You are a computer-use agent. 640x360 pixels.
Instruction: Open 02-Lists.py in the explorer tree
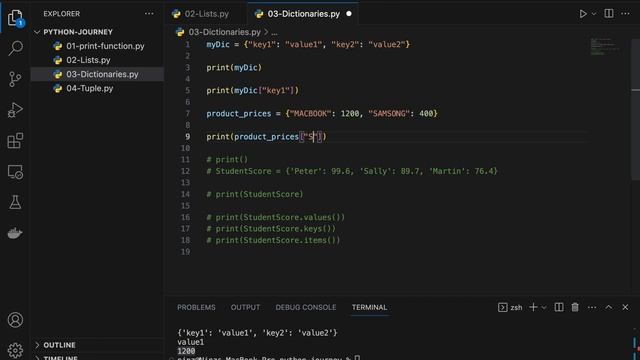pyautogui.click(x=88, y=60)
